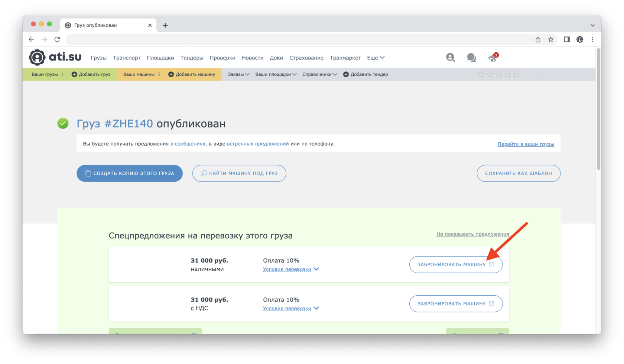The height and width of the screenshot is (364, 624).
Task: Expand the tab search chevron
Action: pos(593,25)
